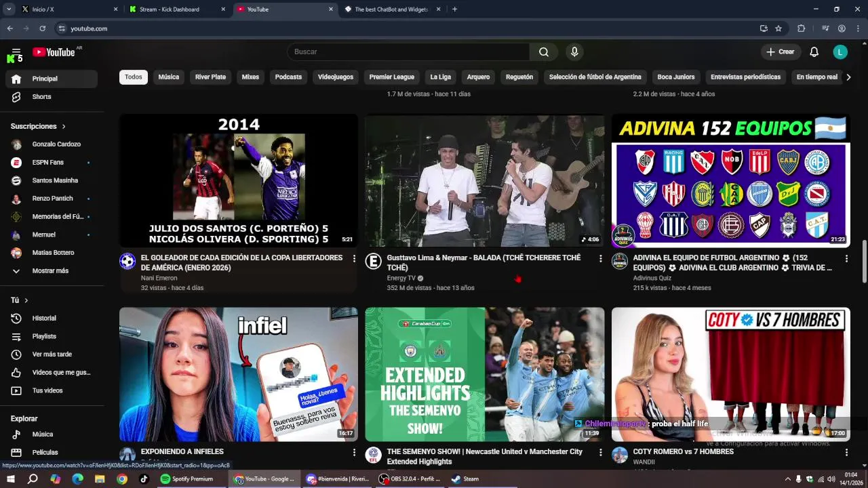Click the Buscar search field
The image size is (868, 488).
tap(408, 52)
